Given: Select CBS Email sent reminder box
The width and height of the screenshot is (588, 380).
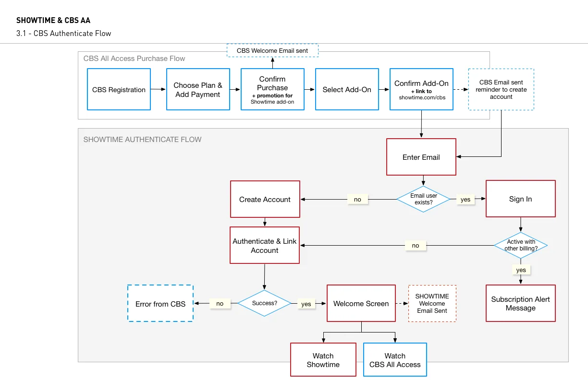Looking at the screenshot, I should (501, 90).
